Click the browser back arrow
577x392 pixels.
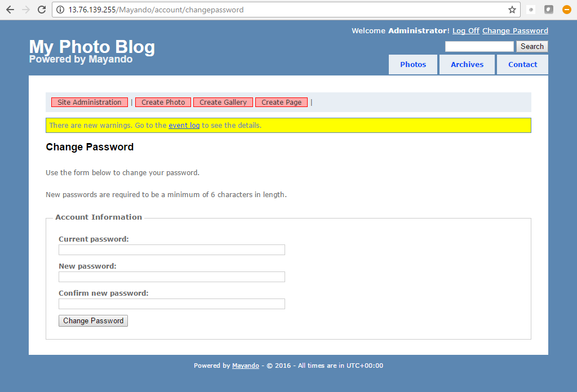10,10
